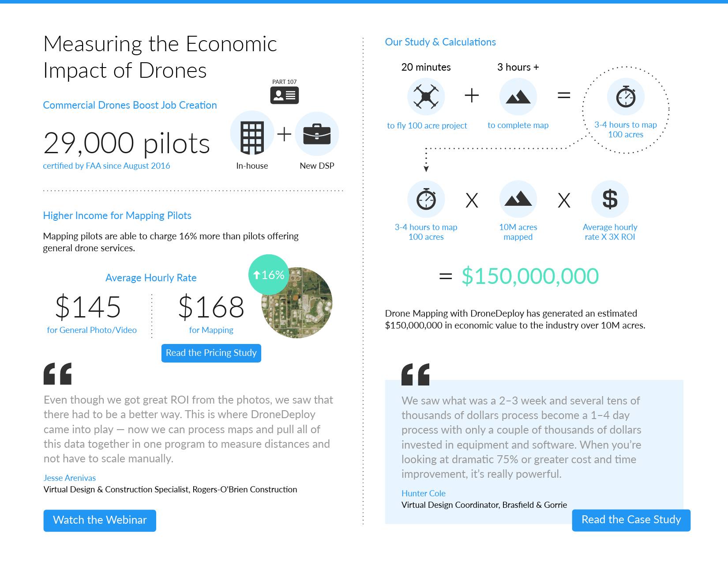Viewport: 728px width, 563px height.
Task: Click the Higher Income for Mapping Pilots heading
Action: pyautogui.click(x=117, y=215)
